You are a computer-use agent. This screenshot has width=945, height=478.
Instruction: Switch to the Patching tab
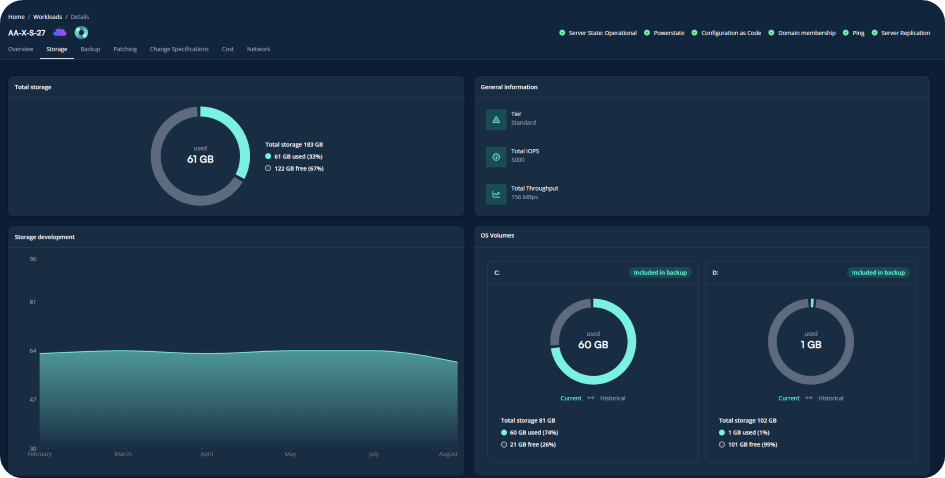pos(125,49)
